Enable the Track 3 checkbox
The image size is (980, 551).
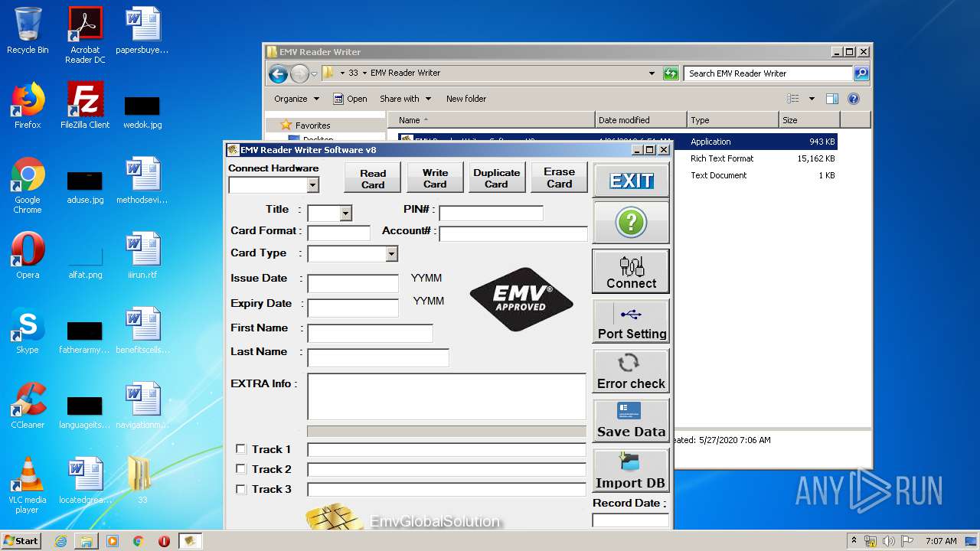coord(241,489)
